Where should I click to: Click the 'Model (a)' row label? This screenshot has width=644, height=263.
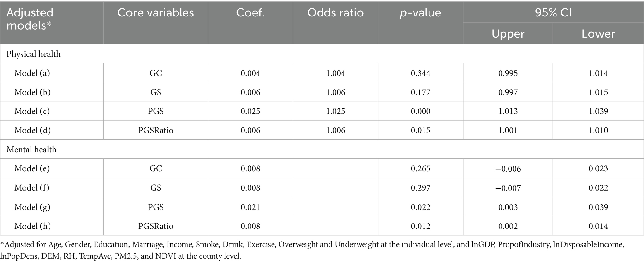pos(32,73)
